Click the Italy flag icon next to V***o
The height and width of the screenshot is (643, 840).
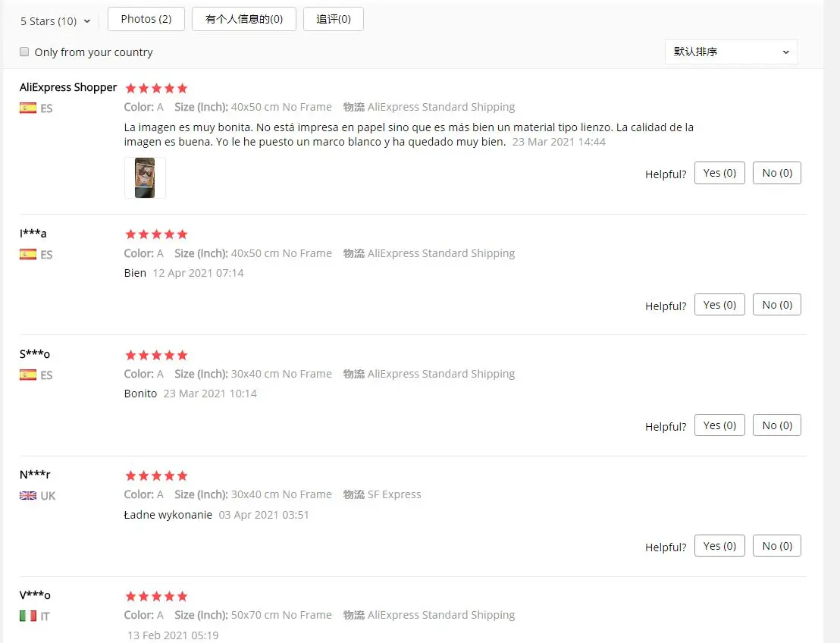click(x=28, y=616)
